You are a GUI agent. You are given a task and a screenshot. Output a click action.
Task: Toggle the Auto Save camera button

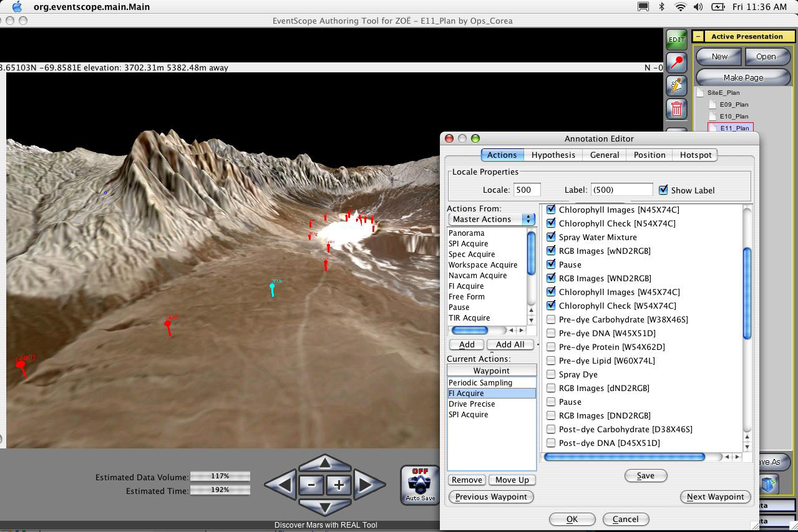coord(420,485)
